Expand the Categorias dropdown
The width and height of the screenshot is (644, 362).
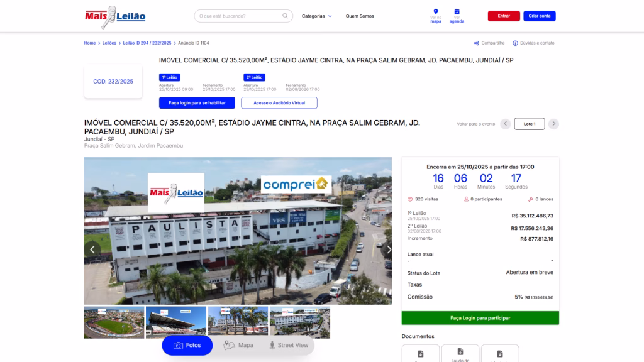click(x=316, y=16)
